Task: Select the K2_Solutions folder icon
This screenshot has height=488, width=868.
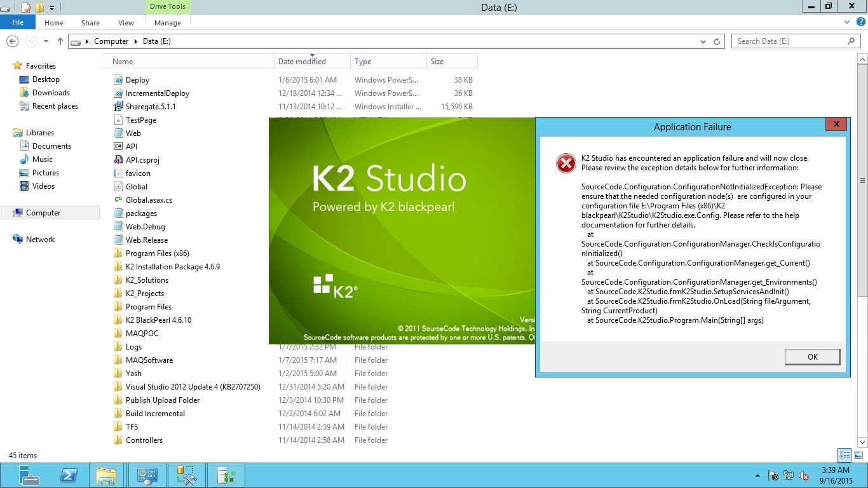Action: click(x=118, y=280)
